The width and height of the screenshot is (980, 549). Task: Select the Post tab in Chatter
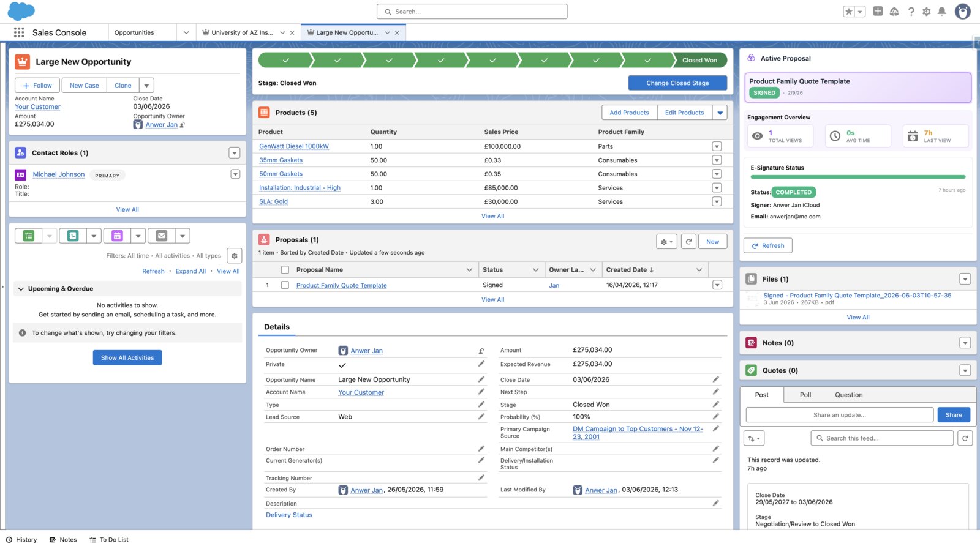click(762, 395)
